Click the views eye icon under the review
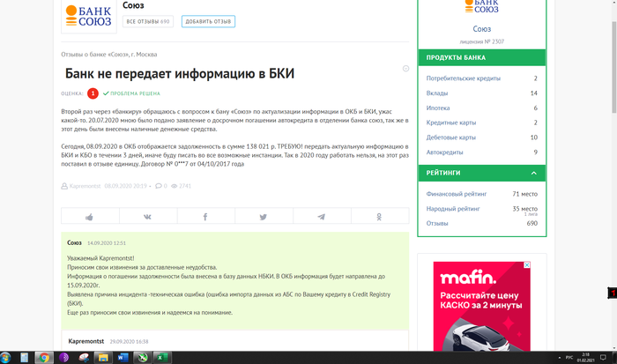Viewport: 617px width, 364px height. [174, 186]
